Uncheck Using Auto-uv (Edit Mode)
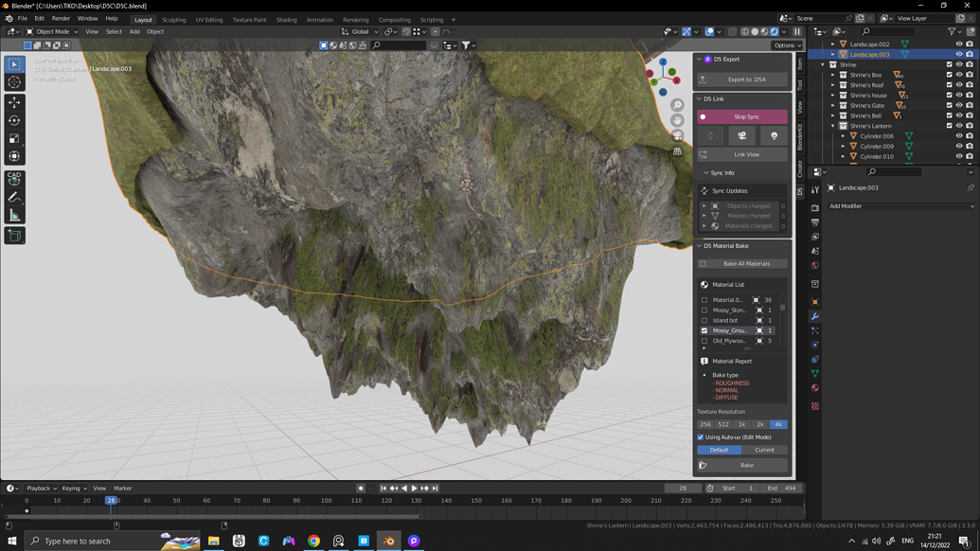 point(701,436)
